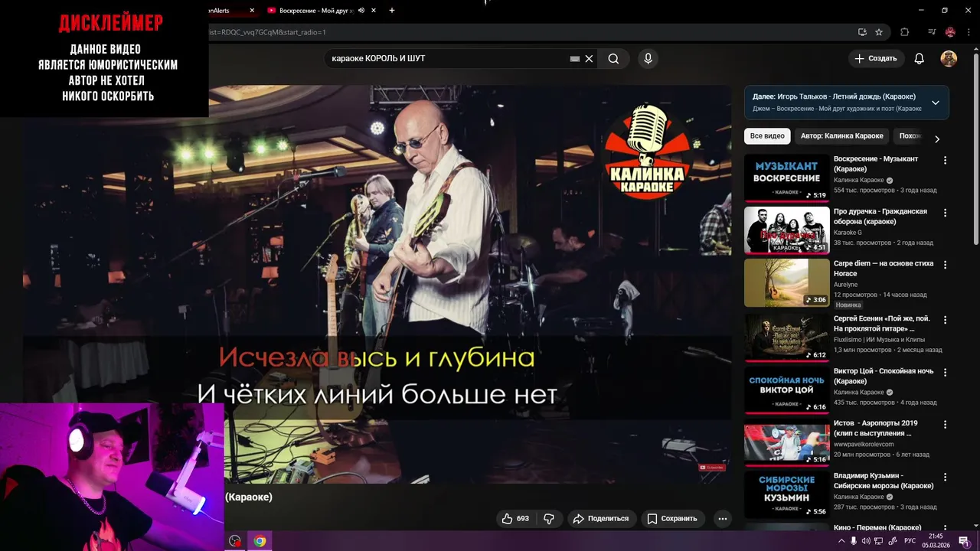Screen dimensions: 980x551
Task: Click channel name Karaoke G
Action: point(848,233)
